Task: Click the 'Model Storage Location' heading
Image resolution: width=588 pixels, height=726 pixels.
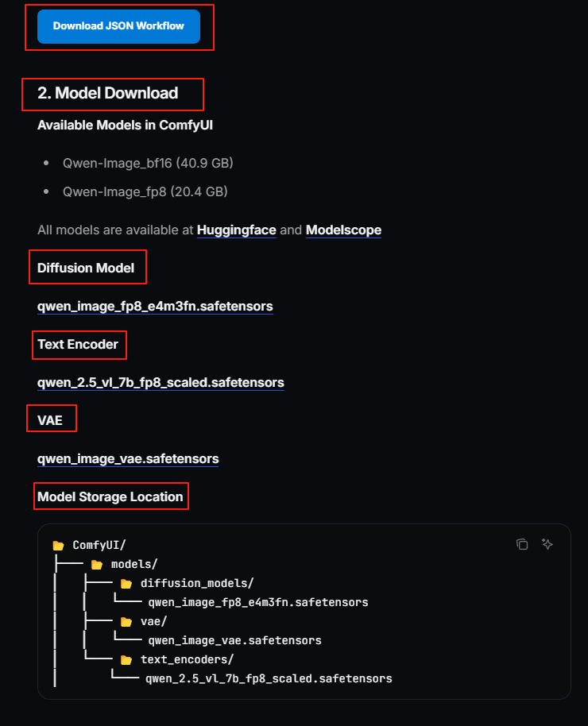Action: pyautogui.click(x=110, y=496)
